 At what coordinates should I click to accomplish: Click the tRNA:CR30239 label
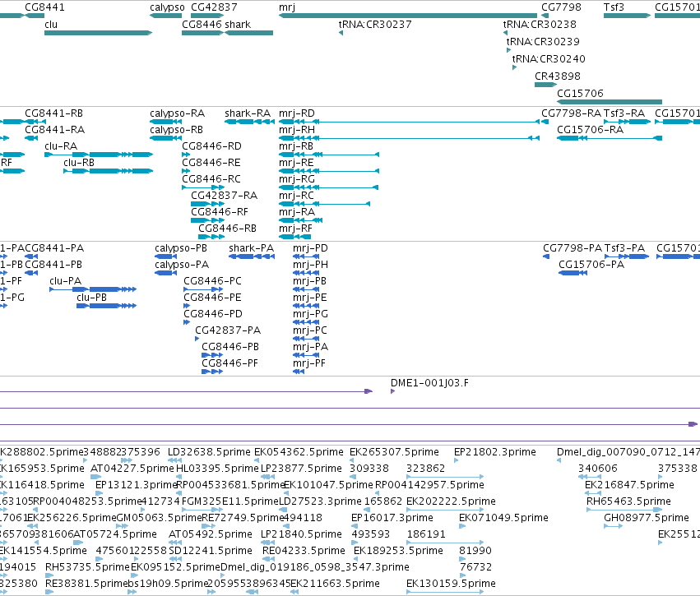543,42
